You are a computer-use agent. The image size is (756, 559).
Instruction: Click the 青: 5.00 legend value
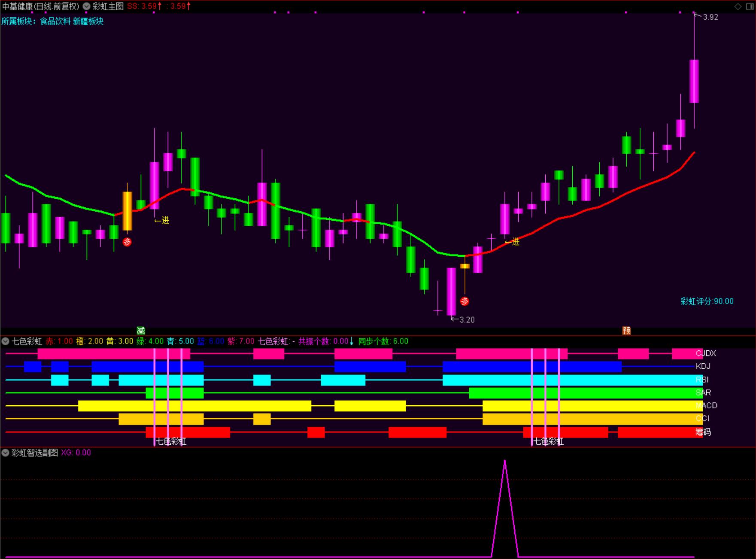pyautogui.click(x=181, y=341)
